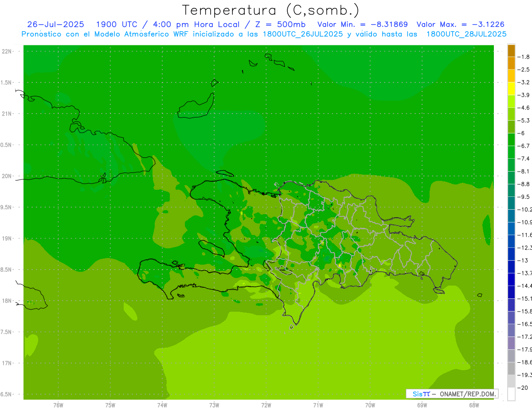The width and height of the screenshot is (532, 411).
Task: Click the white segment at the color scale bottom
Action: pyautogui.click(x=511, y=394)
